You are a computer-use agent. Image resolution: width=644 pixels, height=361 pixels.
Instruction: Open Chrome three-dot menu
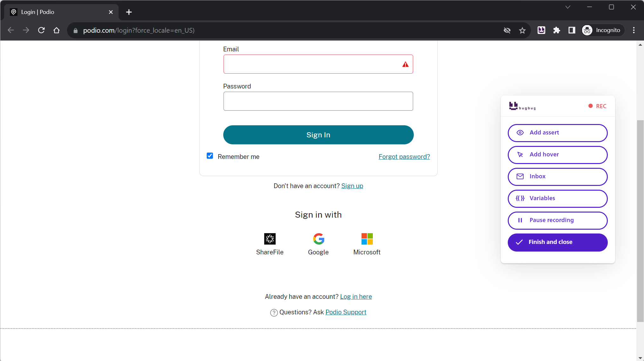click(x=634, y=30)
